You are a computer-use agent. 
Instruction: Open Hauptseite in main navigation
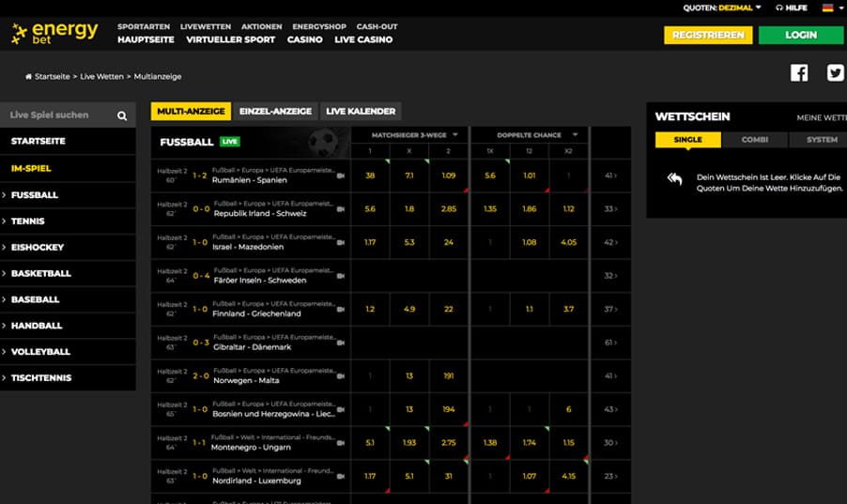click(x=146, y=40)
